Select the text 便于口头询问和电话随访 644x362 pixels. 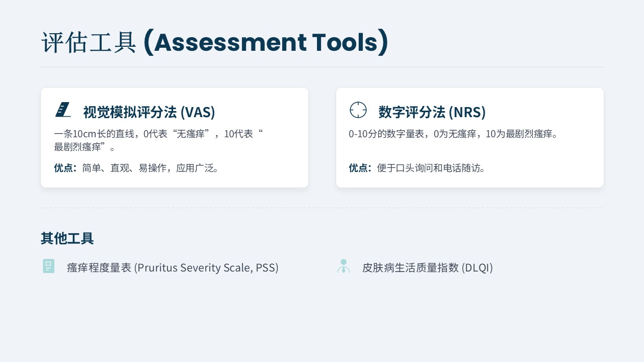pos(432,168)
